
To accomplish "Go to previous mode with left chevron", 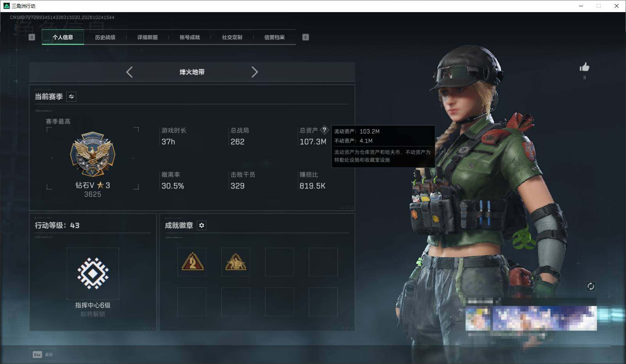I will click(x=130, y=72).
